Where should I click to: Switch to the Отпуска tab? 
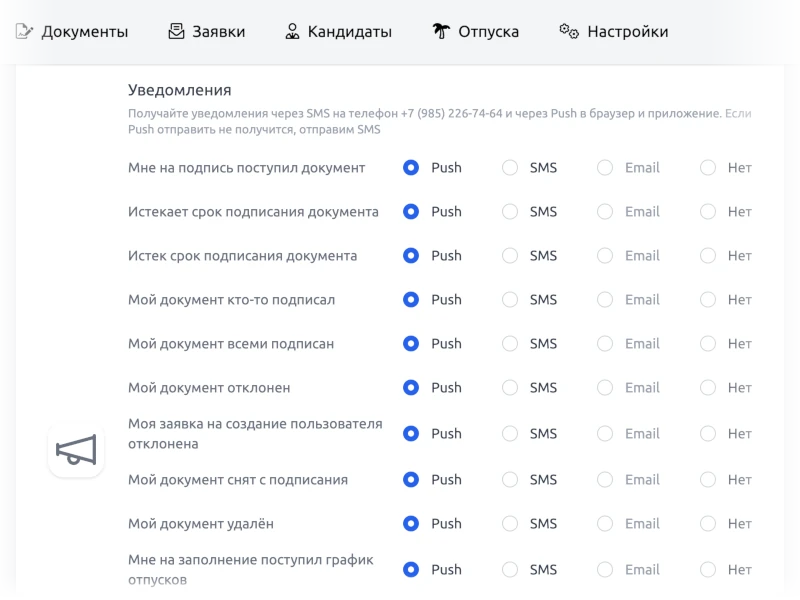[x=488, y=31]
